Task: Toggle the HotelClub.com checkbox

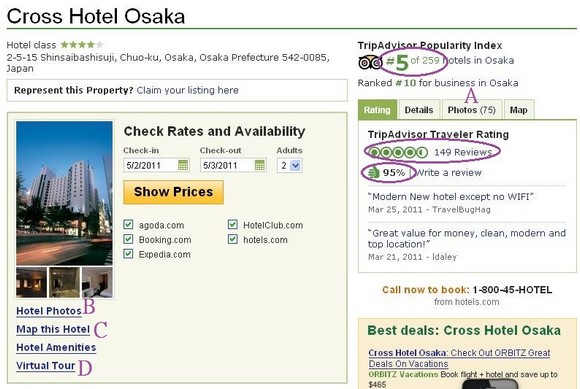Action: coord(233,224)
